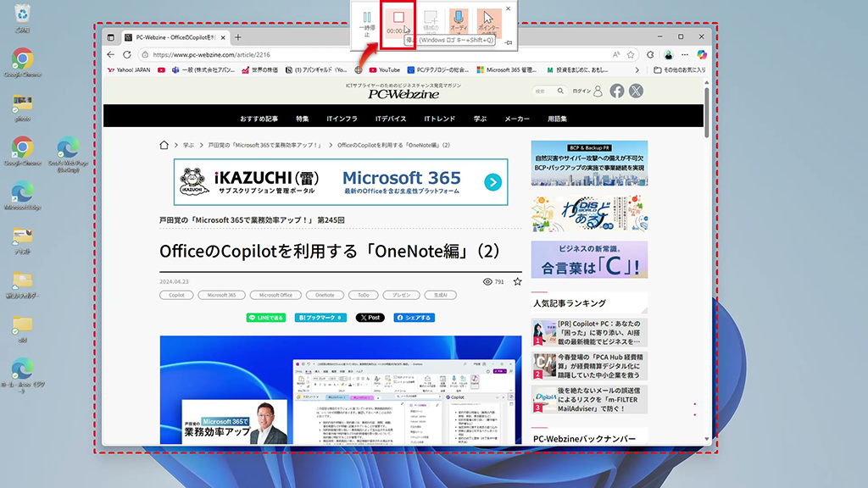
Task: Open the YouTube labeled bookmark
Action: tap(384, 70)
